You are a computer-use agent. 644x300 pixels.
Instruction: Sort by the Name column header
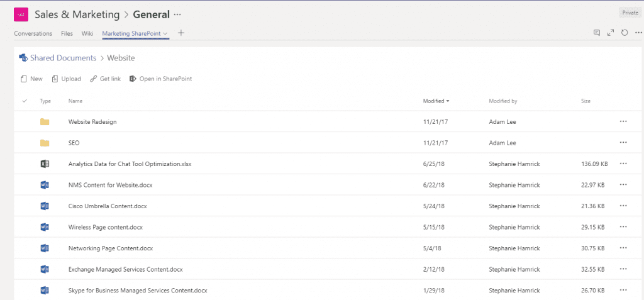pos(75,101)
